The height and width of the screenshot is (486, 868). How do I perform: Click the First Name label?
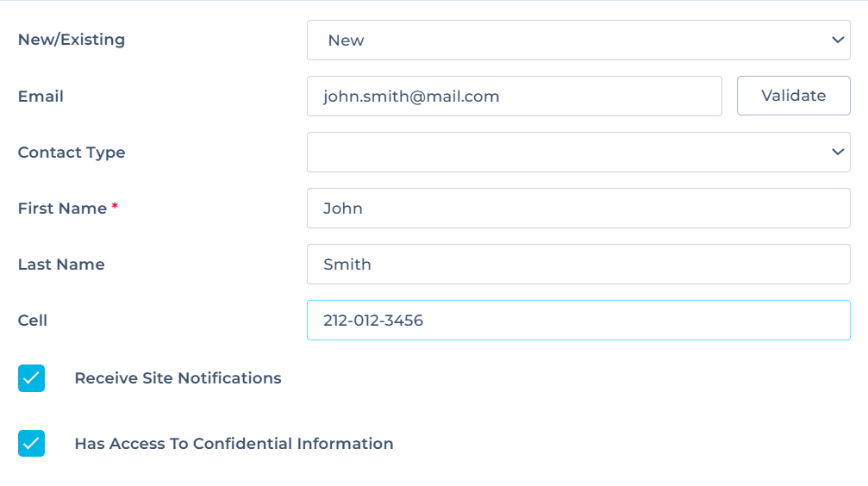click(x=62, y=209)
